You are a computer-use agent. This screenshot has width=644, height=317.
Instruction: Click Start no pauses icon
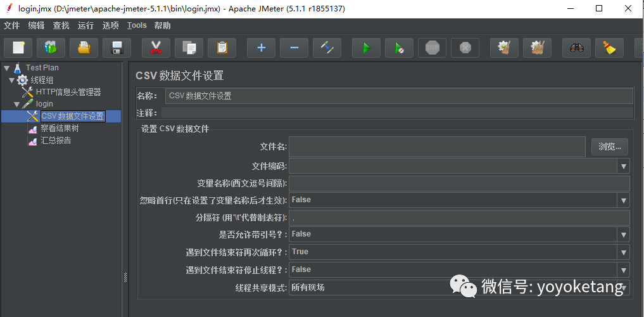point(399,48)
